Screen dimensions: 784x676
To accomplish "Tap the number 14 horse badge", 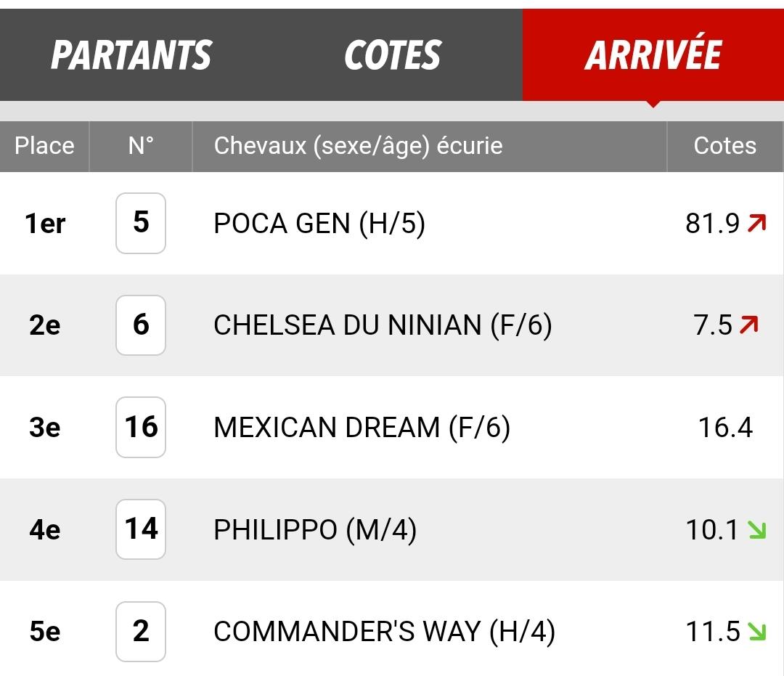I will (141, 529).
